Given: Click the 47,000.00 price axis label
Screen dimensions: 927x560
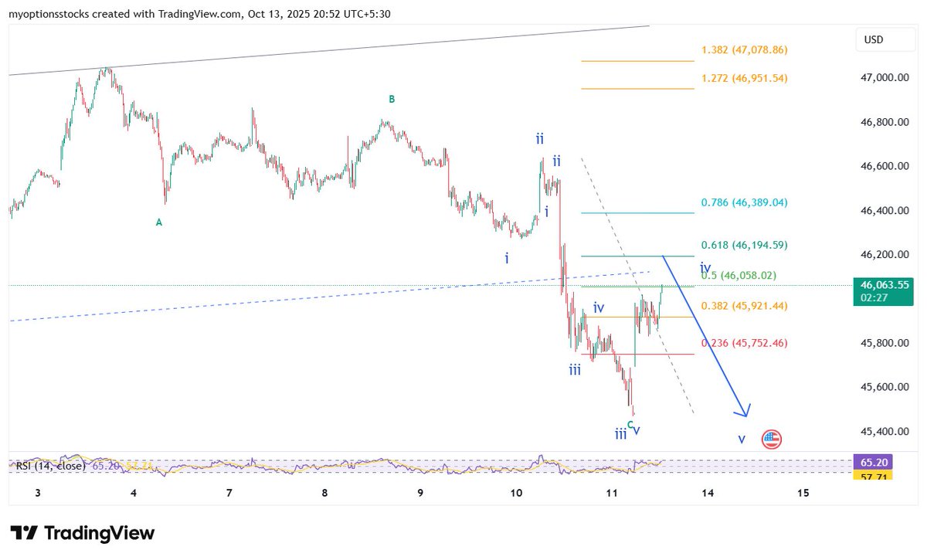Looking at the screenshot, I should coord(885,78).
